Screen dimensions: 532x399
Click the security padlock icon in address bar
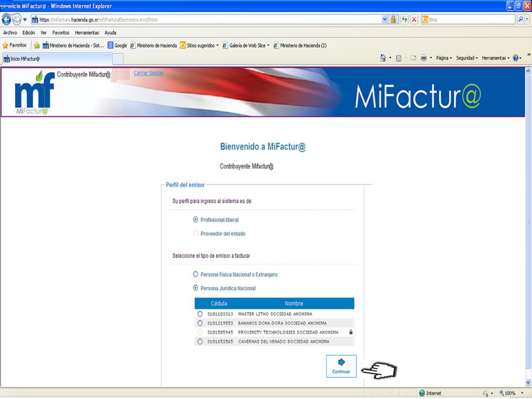(x=393, y=20)
